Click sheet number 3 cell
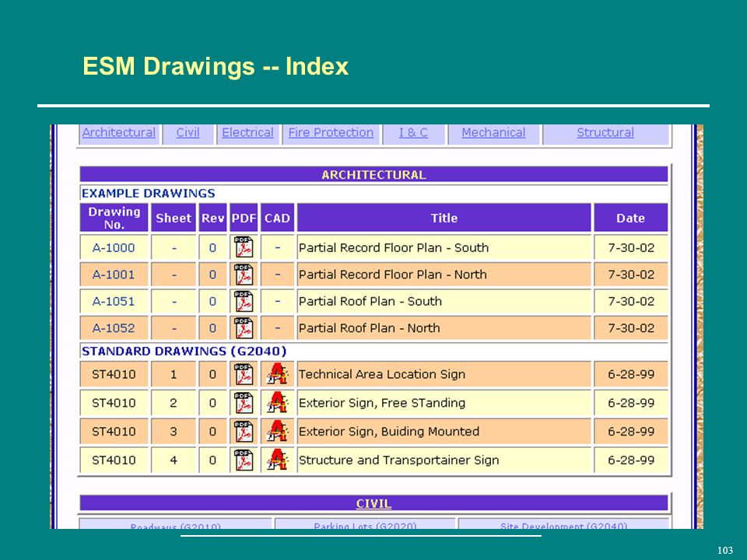The height and width of the screenshot is (560, 747). (x=174, y=431)
